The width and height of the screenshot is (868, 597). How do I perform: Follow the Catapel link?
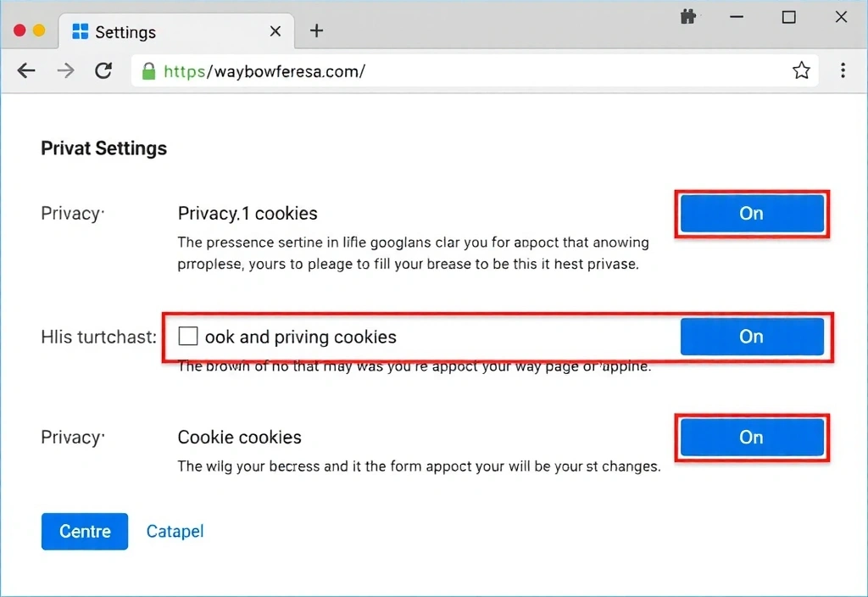coord(175,531)
